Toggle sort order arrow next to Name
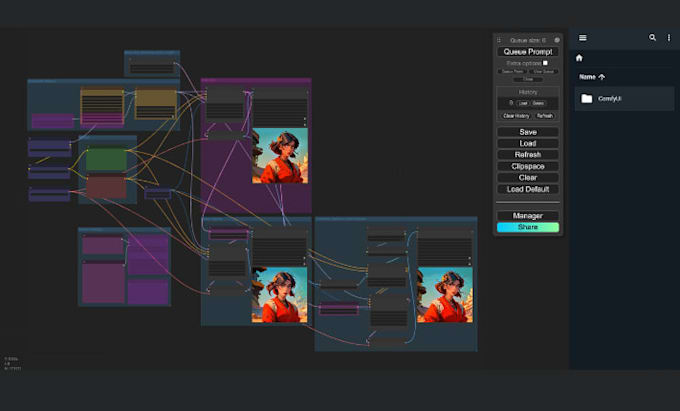 click(x=602, y=77)
